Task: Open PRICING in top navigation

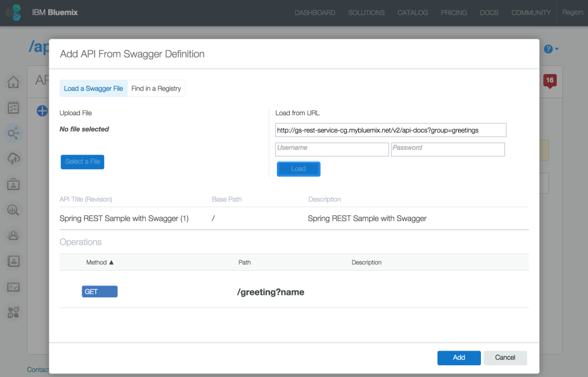Action: click(x=454, y=13)
